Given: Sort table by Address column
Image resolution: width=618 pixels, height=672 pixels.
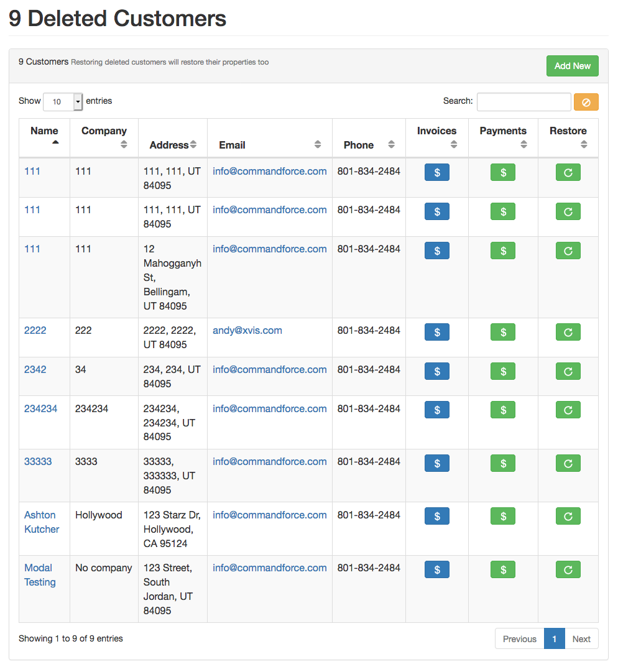Looking at the screenshot, I should [173, 137].
